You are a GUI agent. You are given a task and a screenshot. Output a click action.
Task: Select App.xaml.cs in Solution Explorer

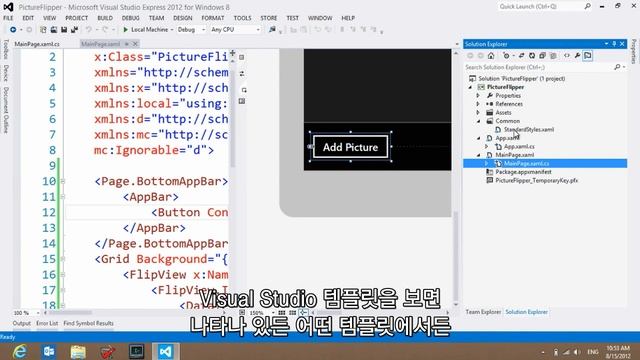[x=519, y=147]
